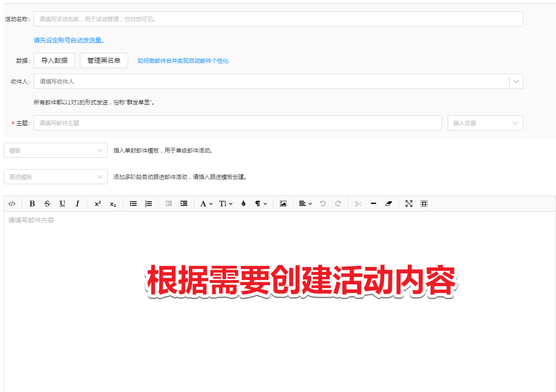Open text color picker drop icon
The width and height of the screenshot is (556, 392).
click(243, 204)
